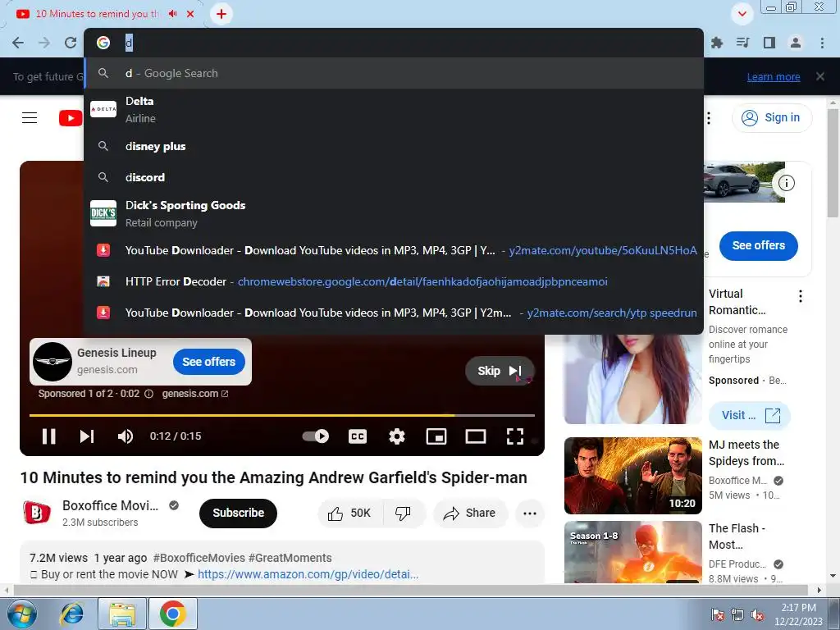Image resolution: width=840 pixels, height=630 pixels.
Task: Open Chrome three-dot menu
Action: [822, 43]
